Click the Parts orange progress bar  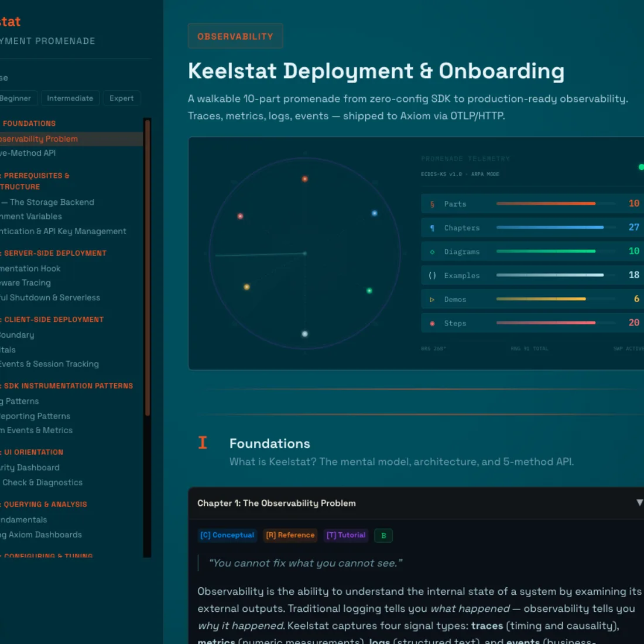546,203
